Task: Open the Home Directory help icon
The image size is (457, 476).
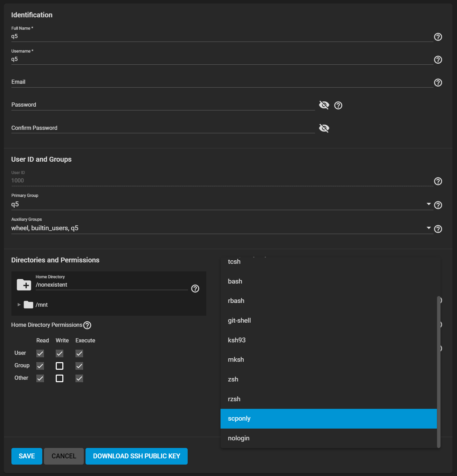Action: pos(195,289)
